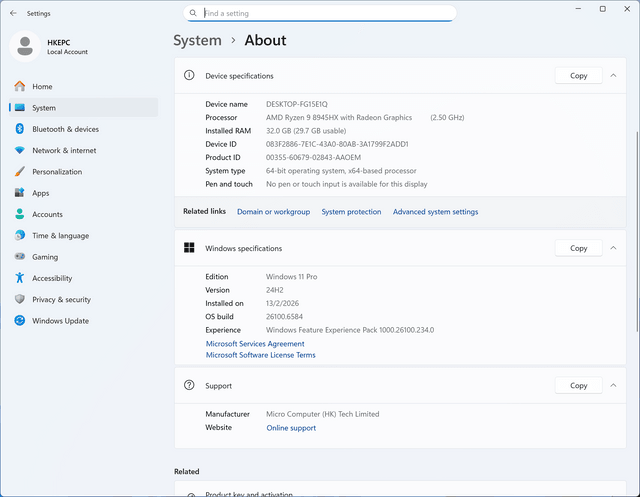Copy the Device specifications
The width and height of the screenshot is (640, 497).
tap(578, 75)
